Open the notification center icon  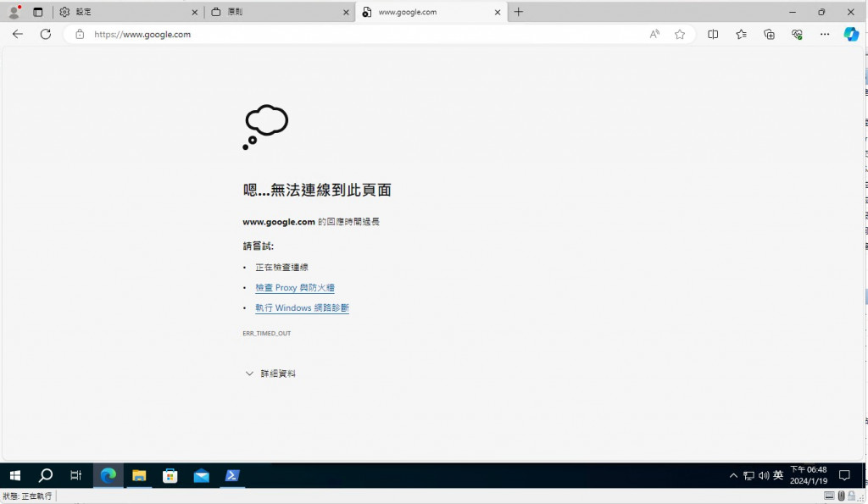845,475
